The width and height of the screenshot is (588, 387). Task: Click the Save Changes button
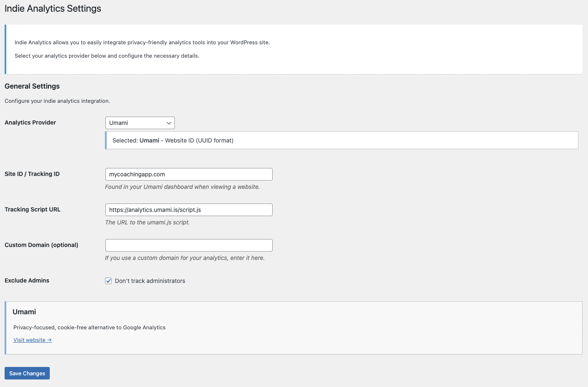(x=27, y=373)
